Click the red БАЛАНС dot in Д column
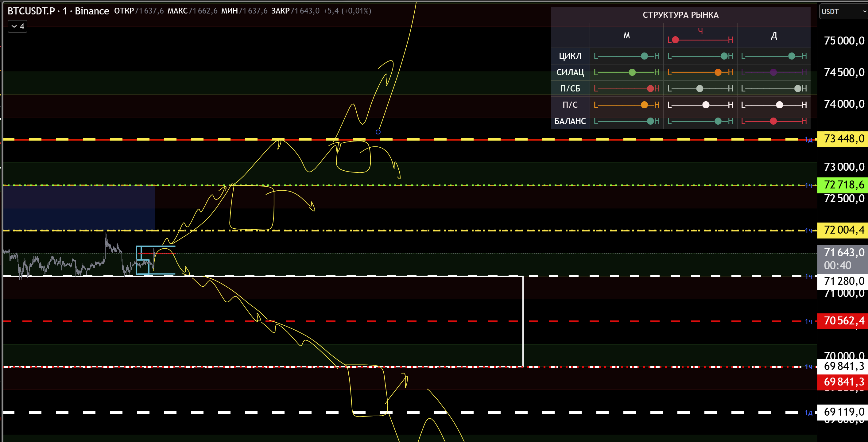Screen dimensions: 868x442 coord(773,121)
